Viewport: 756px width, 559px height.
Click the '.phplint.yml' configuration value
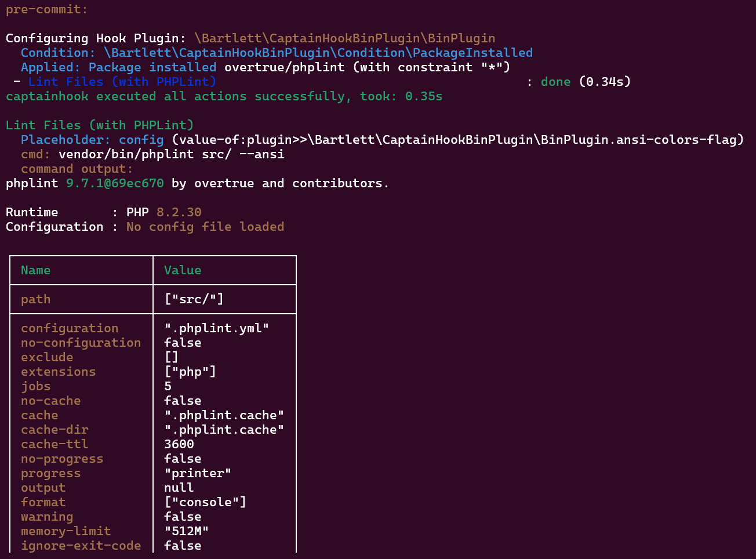point(216,328)
